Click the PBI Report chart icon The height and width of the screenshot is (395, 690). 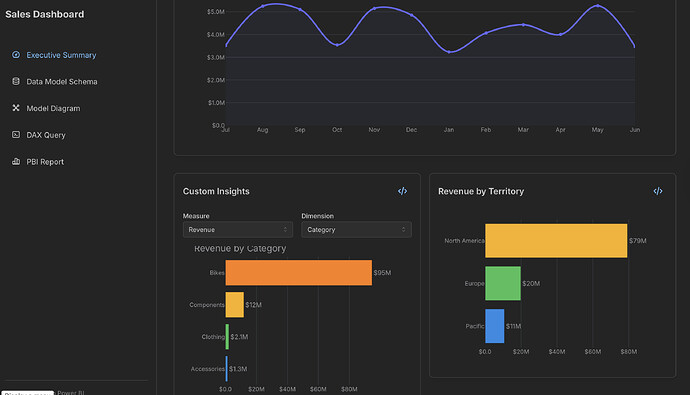click(16, 161)
